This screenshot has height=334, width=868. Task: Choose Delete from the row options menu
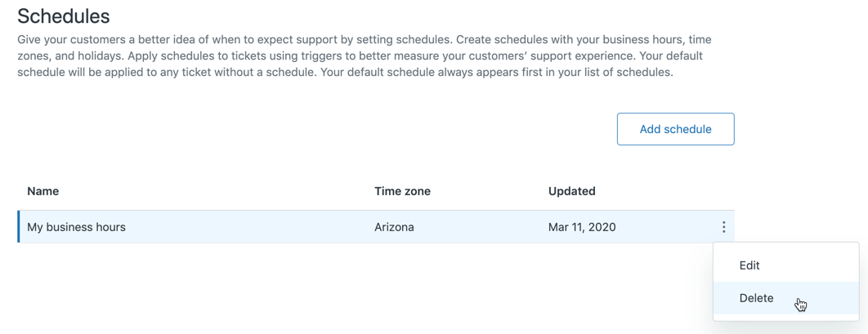tap(756, 298)
